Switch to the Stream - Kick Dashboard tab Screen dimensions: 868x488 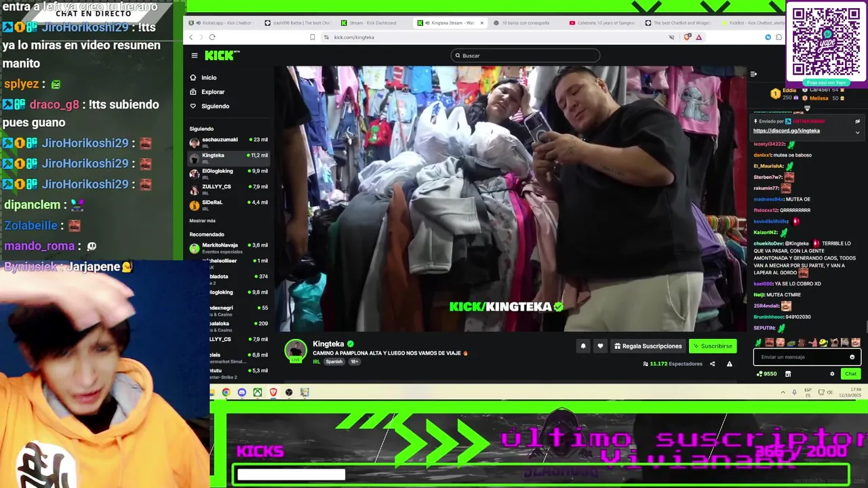point(372,22)
